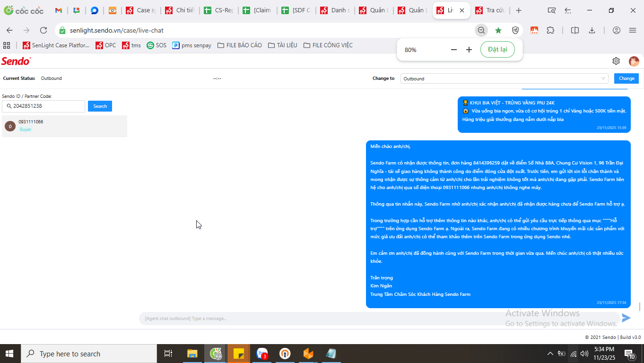644x363 pixels.
Task: Click the blue Change button
Action: point(627,78)
